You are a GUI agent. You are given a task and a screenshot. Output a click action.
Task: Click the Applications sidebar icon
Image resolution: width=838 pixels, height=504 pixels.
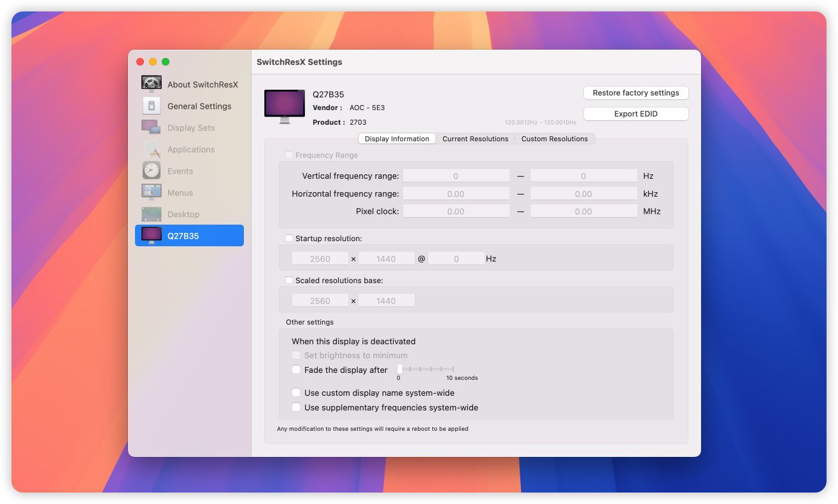click(152, 150)
